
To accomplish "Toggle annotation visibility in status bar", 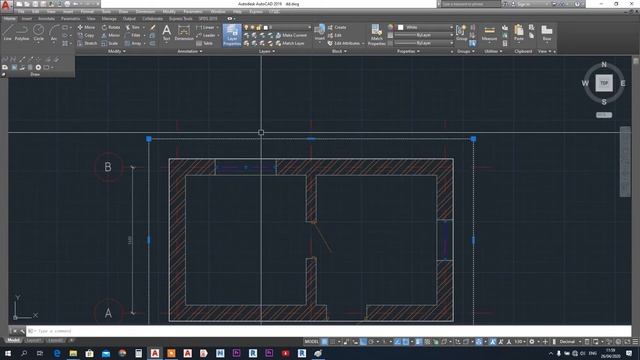I will [x=493, y=342].
